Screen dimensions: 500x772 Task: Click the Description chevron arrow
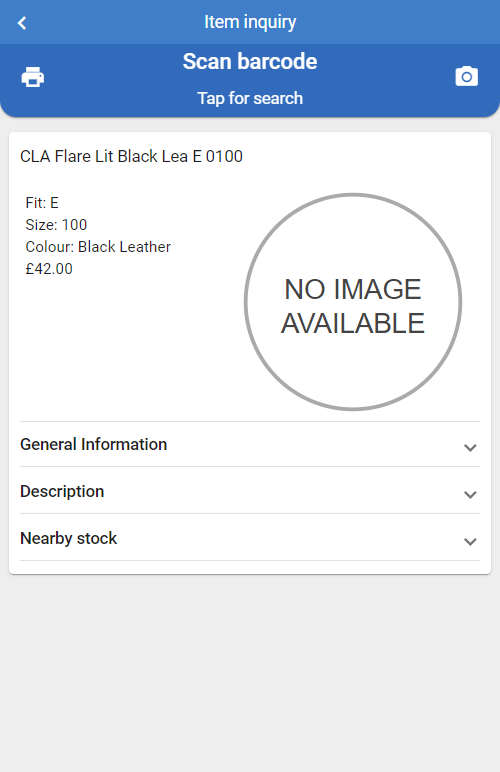(470, 494)
